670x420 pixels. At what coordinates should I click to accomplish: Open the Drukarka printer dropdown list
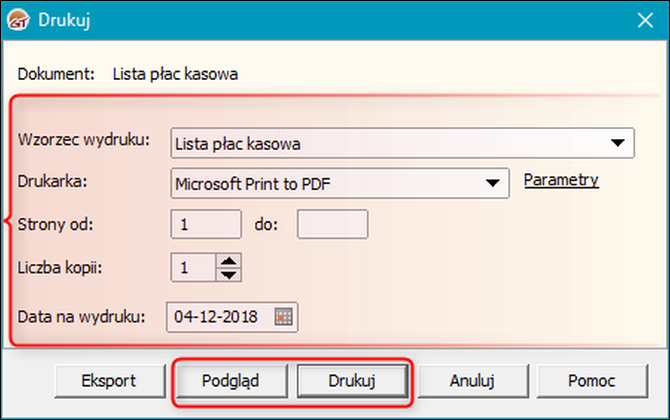[491, 183]
